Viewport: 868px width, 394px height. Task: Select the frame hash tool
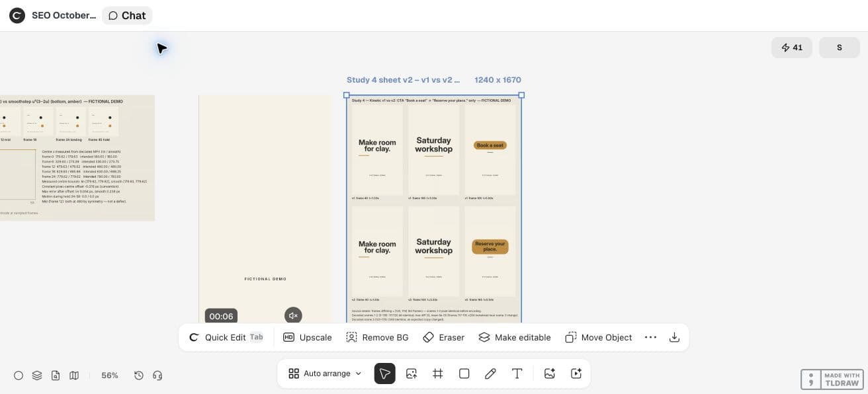click(x=438, y=374)
